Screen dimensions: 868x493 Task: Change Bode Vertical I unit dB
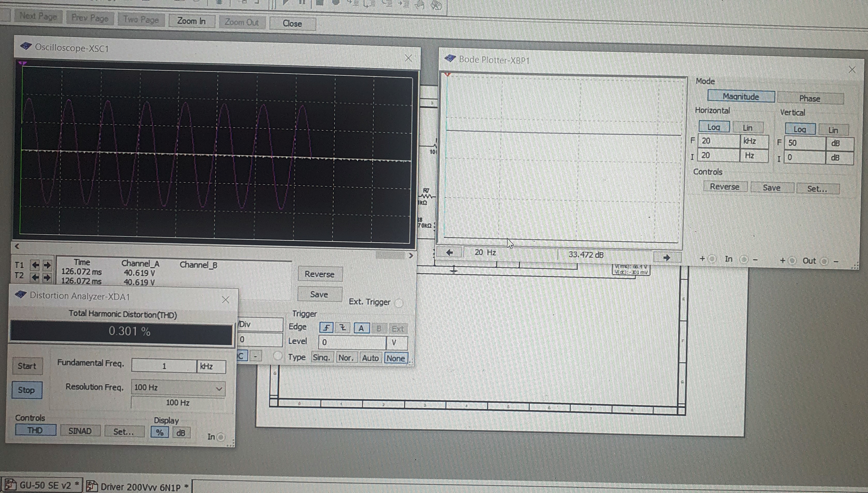tap(839, 158)
